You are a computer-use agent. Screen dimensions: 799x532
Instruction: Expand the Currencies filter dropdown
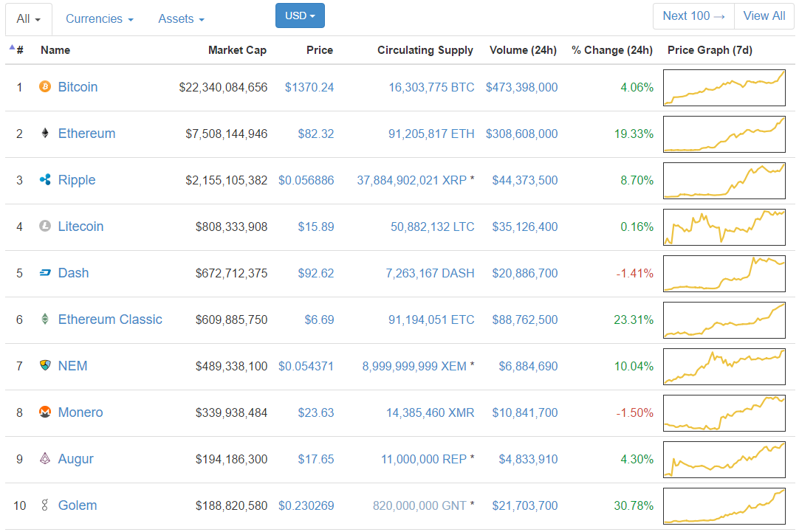click(100, 19)
